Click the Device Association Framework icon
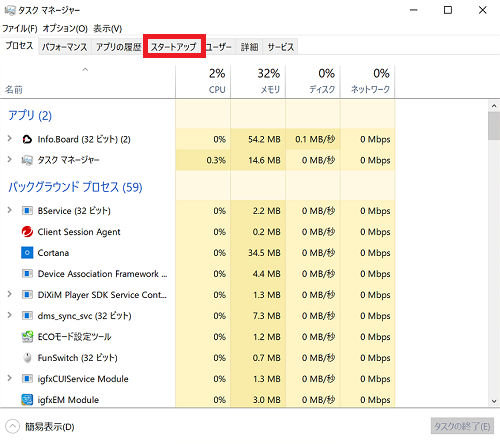This screenshot has width=500, height=444. click(x=27, y=274)
